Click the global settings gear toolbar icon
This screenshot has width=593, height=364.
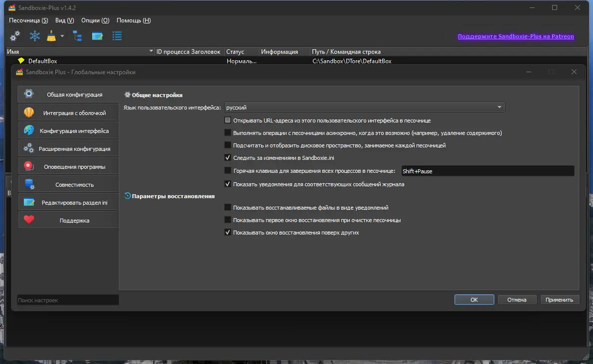click(x=15, y=36)
